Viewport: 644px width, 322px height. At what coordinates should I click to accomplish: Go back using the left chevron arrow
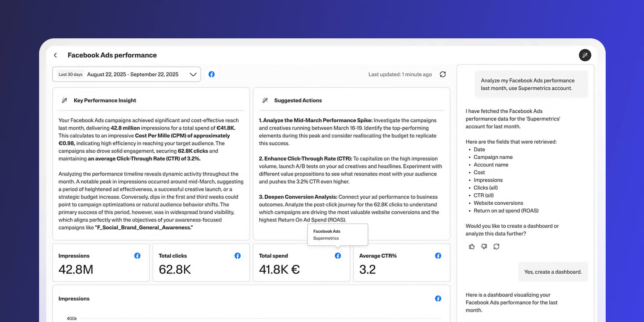click(x=56, y=55)
